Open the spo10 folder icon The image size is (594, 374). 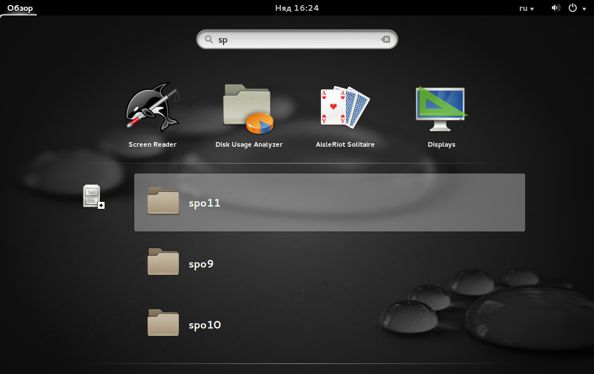(163, 322)
